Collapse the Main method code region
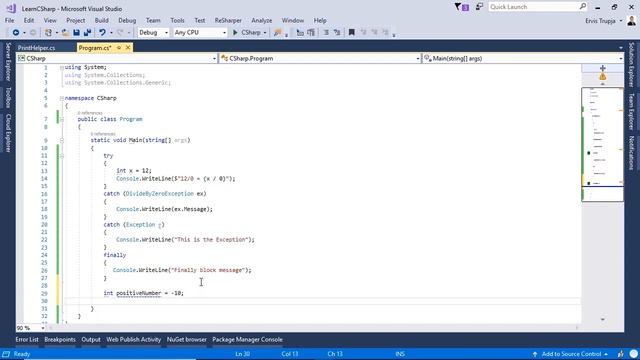Viewport: 640px width, 360px height. [x=62, y=140]
